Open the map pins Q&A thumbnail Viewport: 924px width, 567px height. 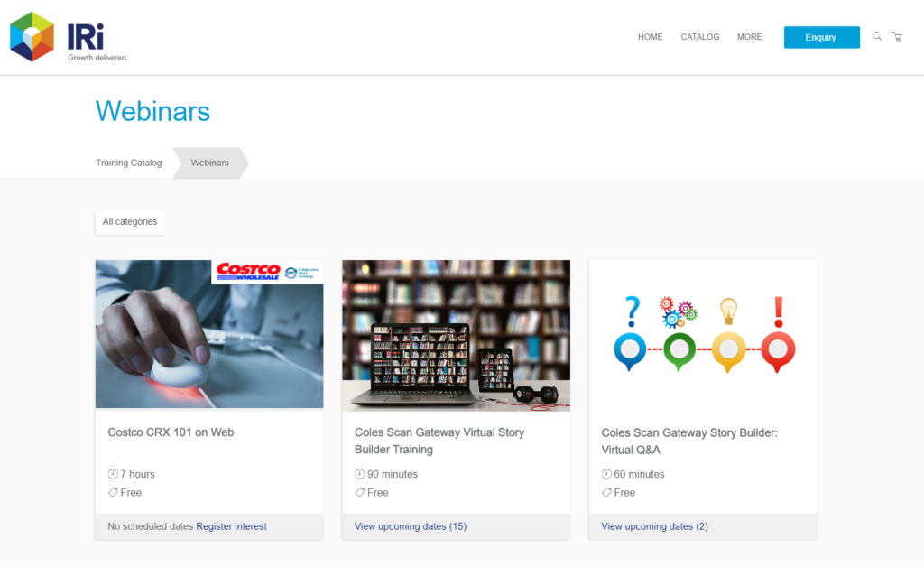tap(703, 335)
